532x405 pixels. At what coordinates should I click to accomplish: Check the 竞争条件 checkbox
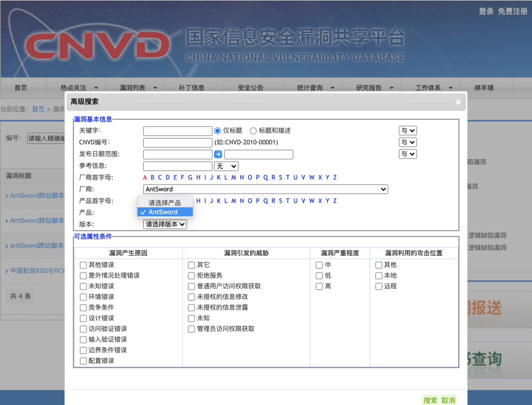point(83,307)
